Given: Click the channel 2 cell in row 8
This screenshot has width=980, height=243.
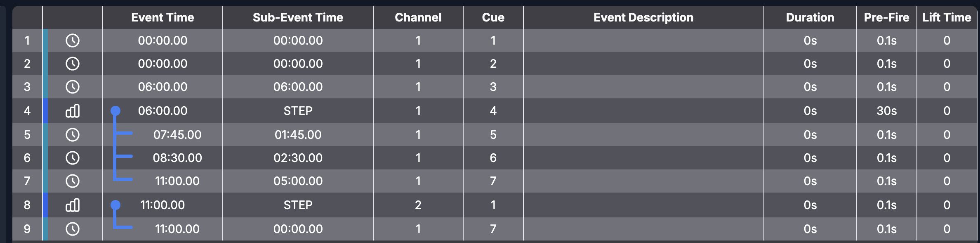Looking at the screenshot, I should click(x=418, y=205).
